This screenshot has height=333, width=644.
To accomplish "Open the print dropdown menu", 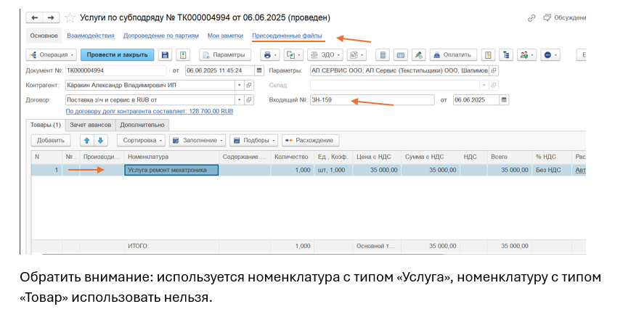I will point(270,55).
